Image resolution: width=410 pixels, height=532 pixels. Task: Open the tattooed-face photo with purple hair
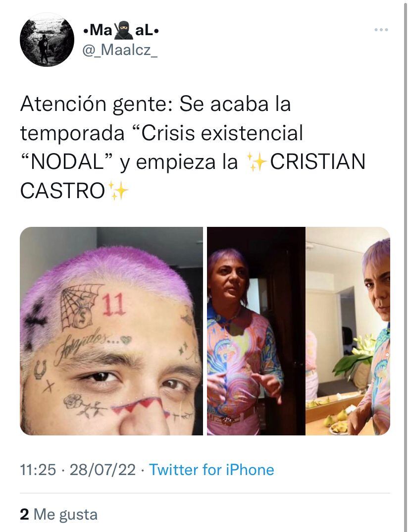click(111, 331)
